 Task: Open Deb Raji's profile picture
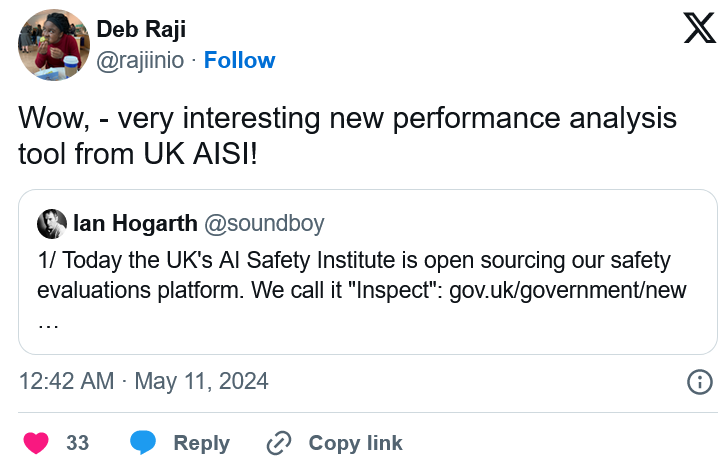tap(54, 45)
